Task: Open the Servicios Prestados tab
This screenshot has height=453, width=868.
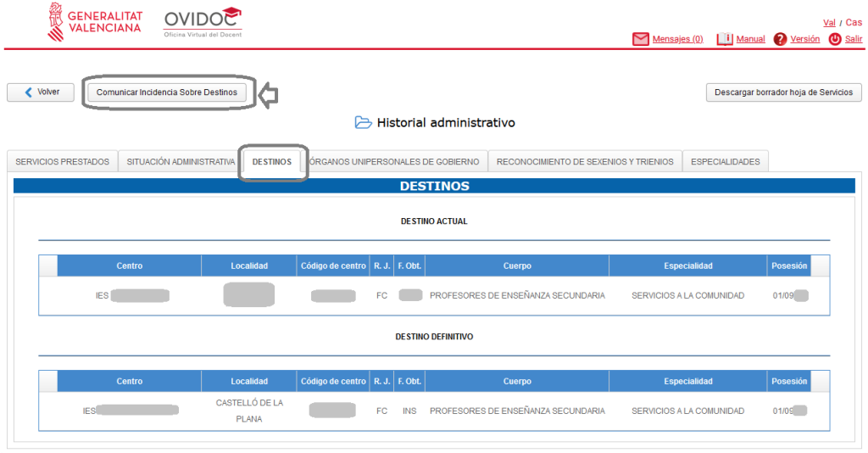Action: click(x=63, y=162)
